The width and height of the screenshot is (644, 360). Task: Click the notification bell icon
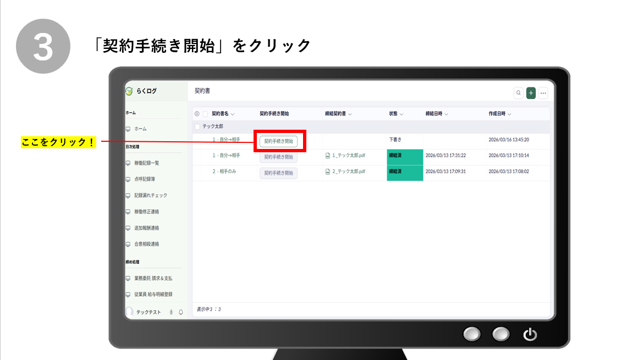pos(180,312)
